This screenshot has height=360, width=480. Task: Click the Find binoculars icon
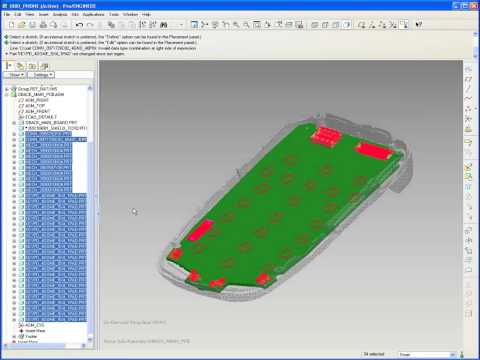pos(164,25)
